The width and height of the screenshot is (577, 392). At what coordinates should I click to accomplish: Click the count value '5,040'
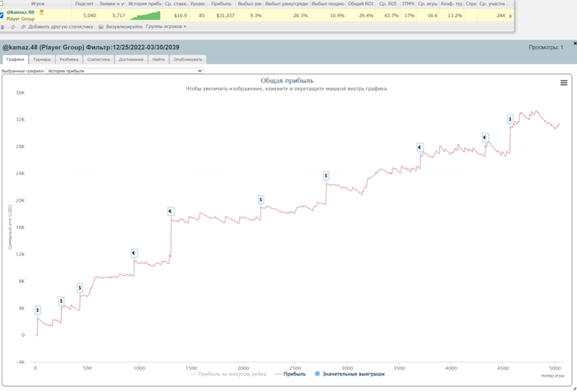coord(89,16)
